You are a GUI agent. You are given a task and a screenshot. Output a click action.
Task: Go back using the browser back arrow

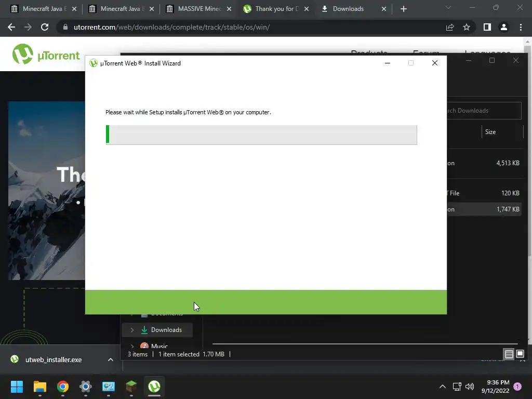pos(11,27)
